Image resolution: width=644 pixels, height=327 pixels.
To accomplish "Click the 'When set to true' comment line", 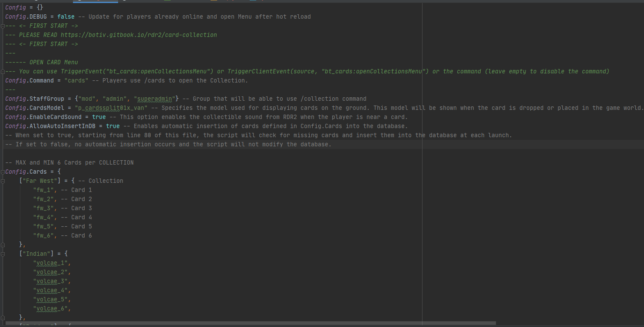I will click(259, 135).
